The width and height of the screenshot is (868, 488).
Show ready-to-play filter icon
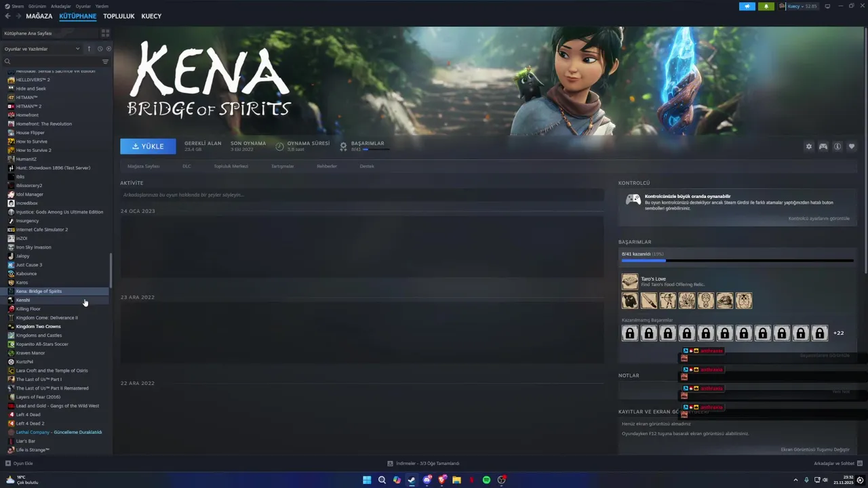click(108, 49)
